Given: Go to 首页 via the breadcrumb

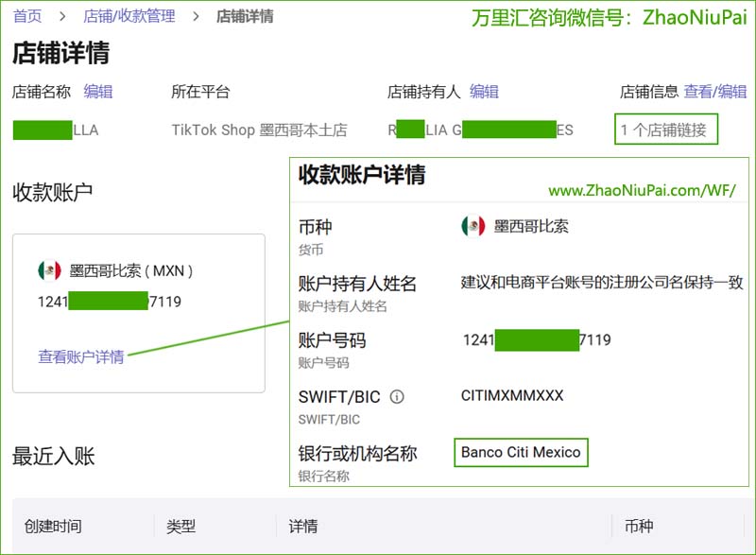Looking at the screenshot, I should [27, 16].
